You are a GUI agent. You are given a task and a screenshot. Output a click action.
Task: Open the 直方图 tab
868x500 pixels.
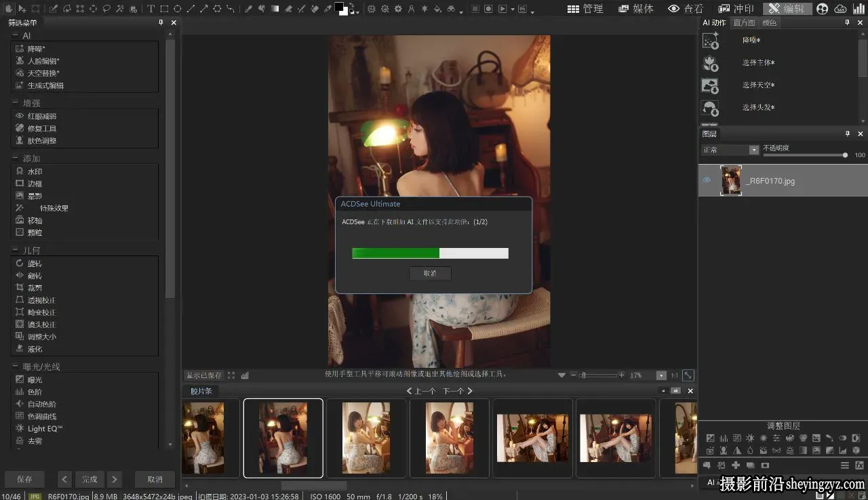coord(744,22)
